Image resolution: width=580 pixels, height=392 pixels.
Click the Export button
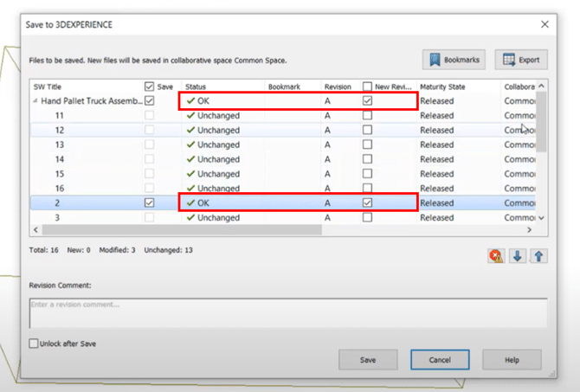(x=521, y=60)
